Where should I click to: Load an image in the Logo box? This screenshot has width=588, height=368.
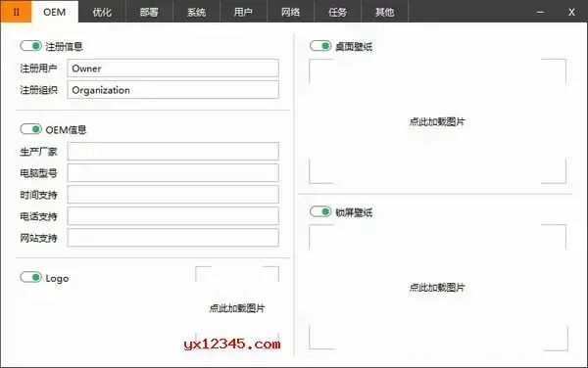237,308
